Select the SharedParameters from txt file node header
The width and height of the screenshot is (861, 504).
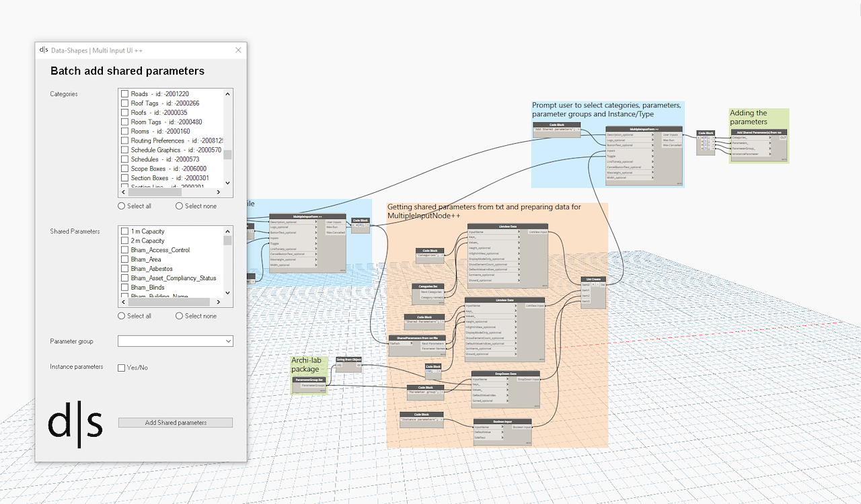pyautogui.click(x=418, y=337)
